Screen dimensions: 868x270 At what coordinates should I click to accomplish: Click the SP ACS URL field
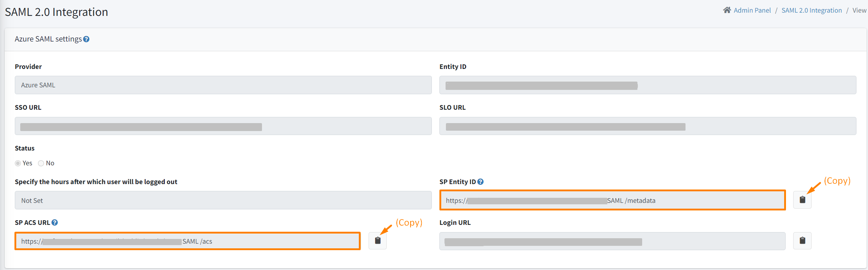[188, 241]
